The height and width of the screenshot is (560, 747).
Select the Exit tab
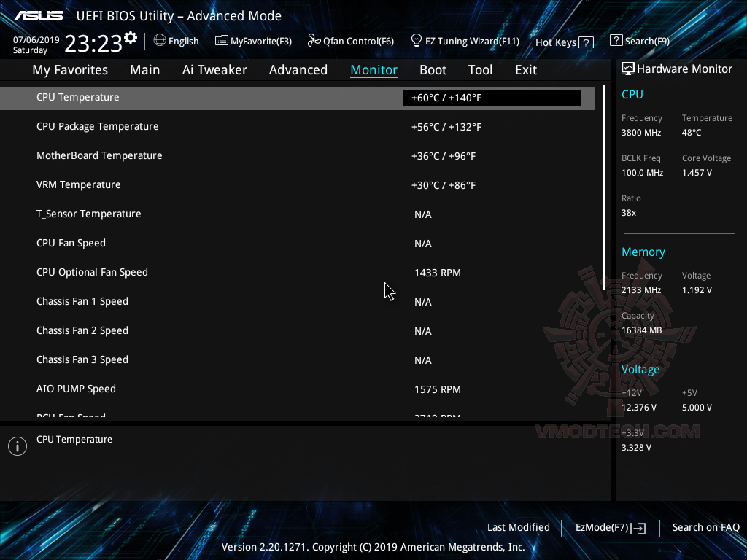tap(525, 69)
